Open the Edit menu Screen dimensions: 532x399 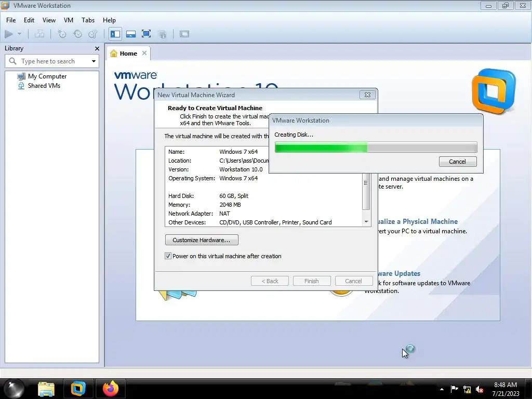(x=29, y=20)
